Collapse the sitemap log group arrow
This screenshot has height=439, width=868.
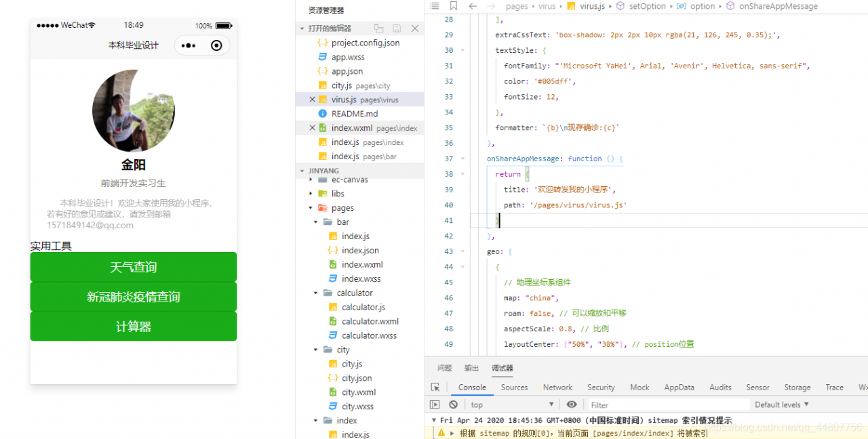[434, 420]
